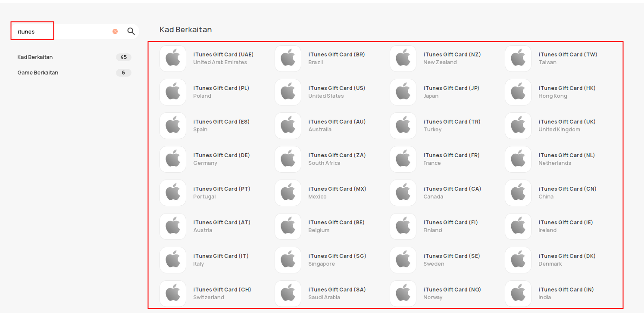Click the search magnifier icon

(131, 31)
